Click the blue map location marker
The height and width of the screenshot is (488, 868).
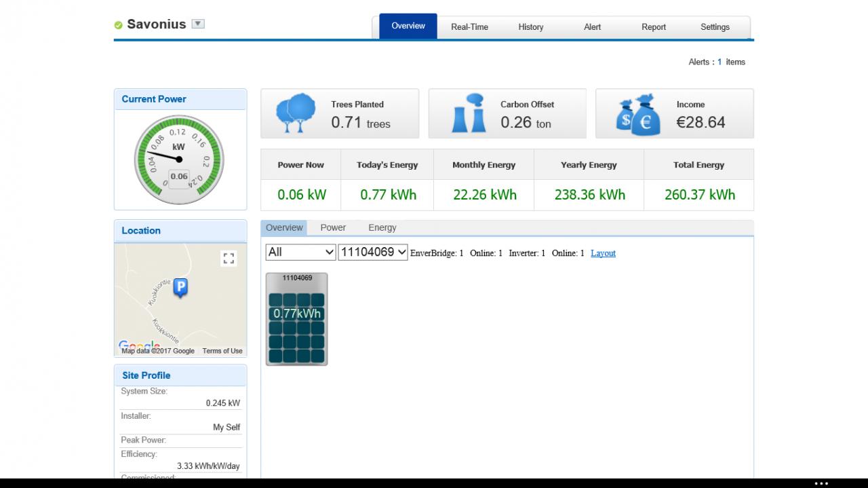(x=180, y=288)
